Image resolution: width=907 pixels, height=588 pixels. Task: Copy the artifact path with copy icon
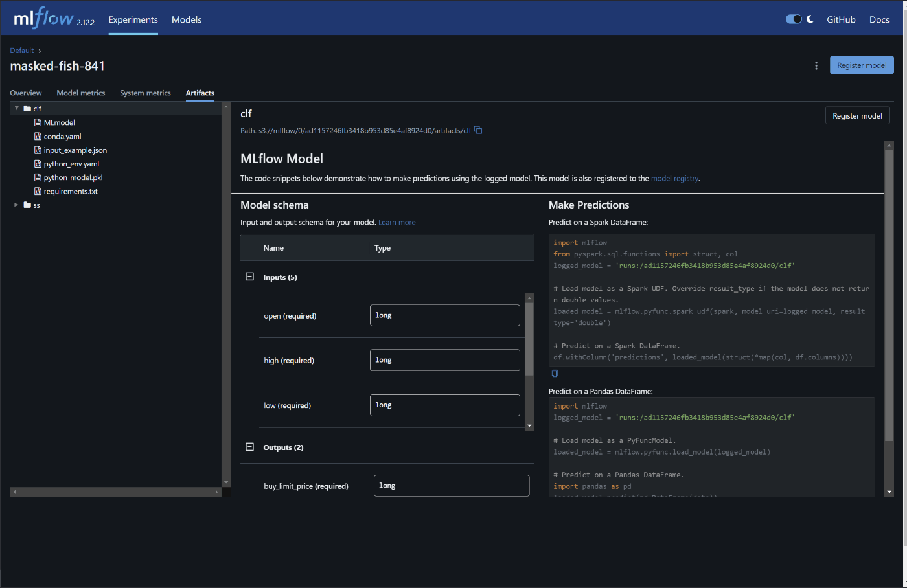[478, 130]
